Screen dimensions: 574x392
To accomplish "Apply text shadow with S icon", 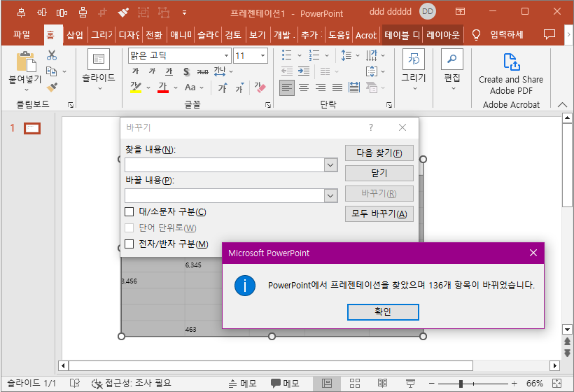I will click(186, 71).
